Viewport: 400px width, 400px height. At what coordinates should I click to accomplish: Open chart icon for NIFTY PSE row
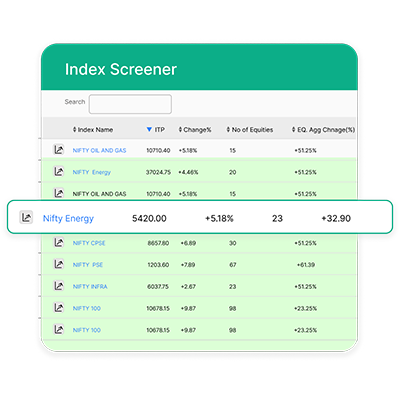[x=59, y=264]
